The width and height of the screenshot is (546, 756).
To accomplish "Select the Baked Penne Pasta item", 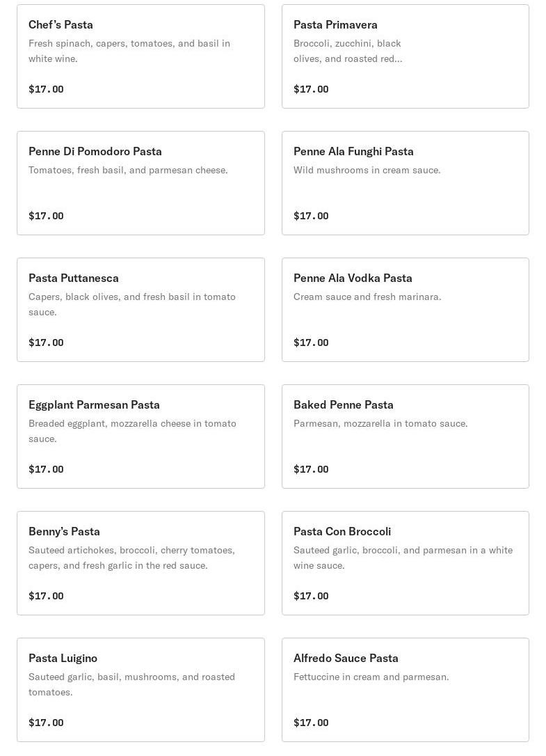I will [405, 436].
